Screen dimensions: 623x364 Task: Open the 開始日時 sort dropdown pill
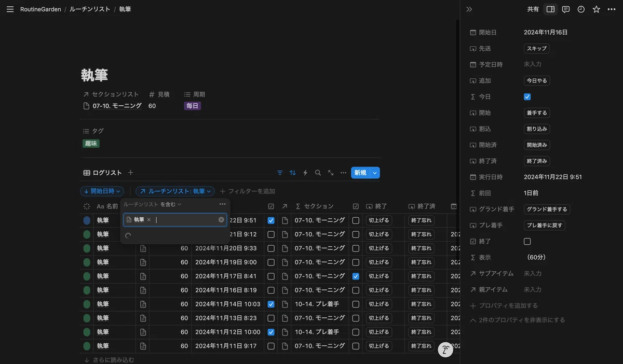pos(102,191)
